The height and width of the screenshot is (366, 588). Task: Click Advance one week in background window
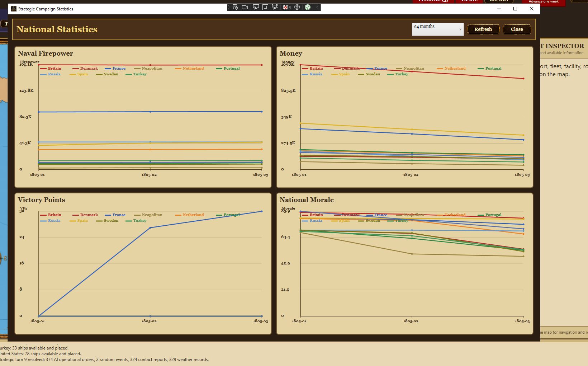pyautogui.click(x=544, y=2)
